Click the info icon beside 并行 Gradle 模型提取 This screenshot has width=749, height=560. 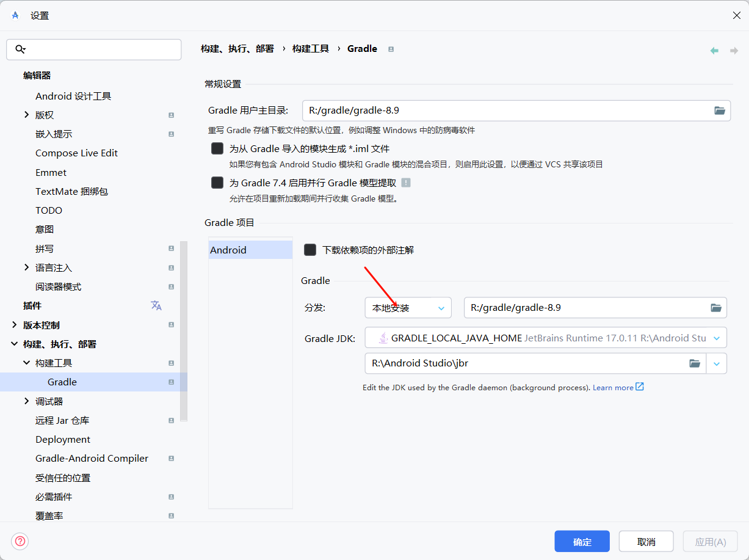pos(406,183)
